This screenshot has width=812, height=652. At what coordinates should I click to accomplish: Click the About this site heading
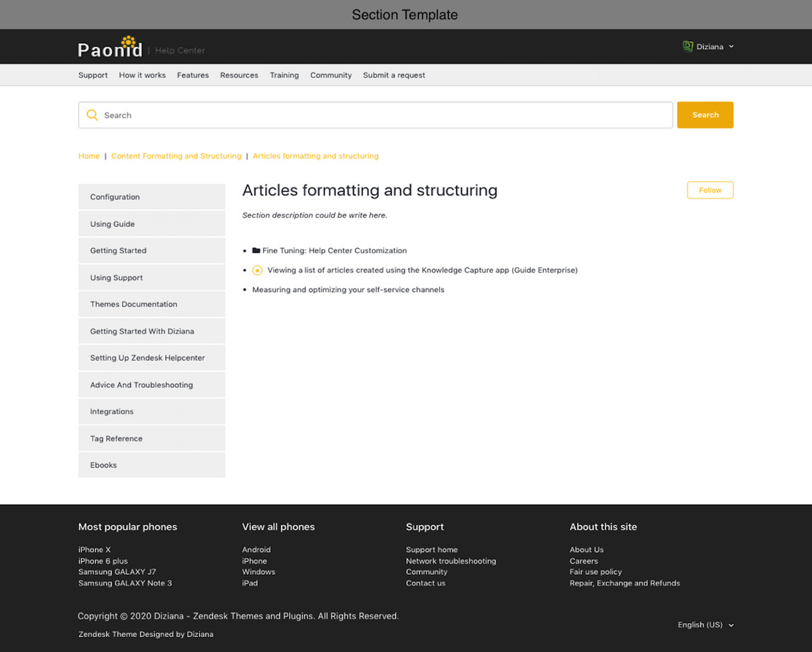pyautogui.click(x=603, y=528)
